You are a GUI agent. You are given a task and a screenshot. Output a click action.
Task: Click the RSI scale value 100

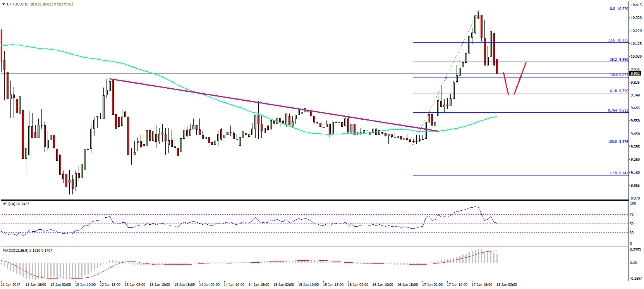pyautogui.click(x=633, y=203)
